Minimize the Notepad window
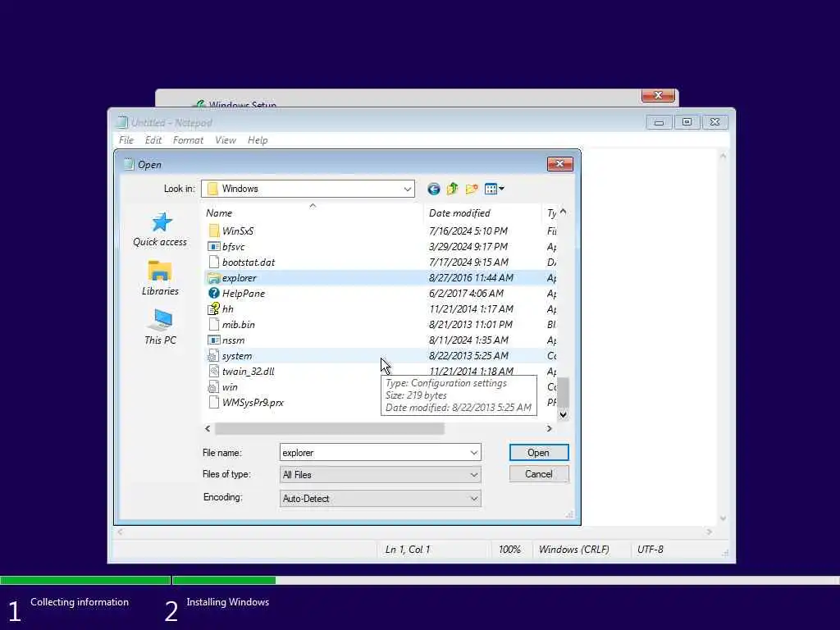 tap(659, 122)
